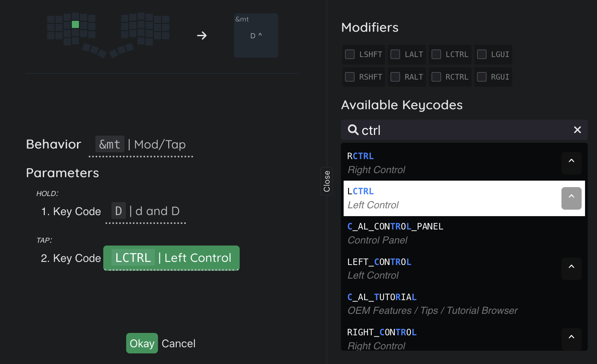Tick the RALT modifier checkbox
The height and width of the screenshot is (364, 597).
click(395, 77)
